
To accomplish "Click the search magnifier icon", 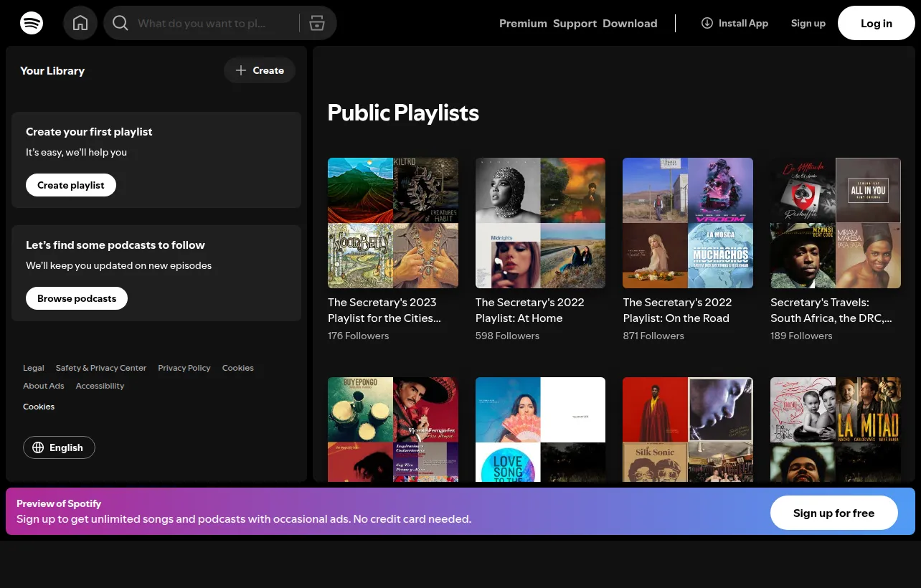I will click(x=121, y=23).
